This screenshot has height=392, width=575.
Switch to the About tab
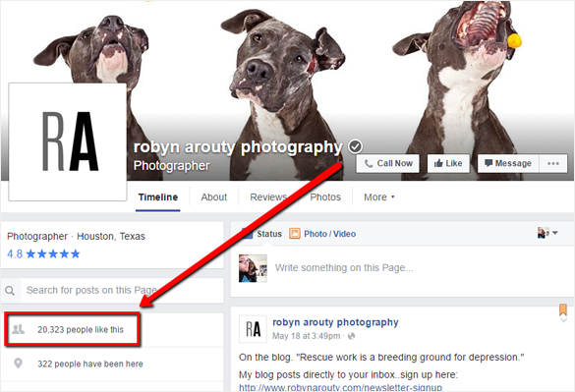pyautogui.click(x=214, y=197)
